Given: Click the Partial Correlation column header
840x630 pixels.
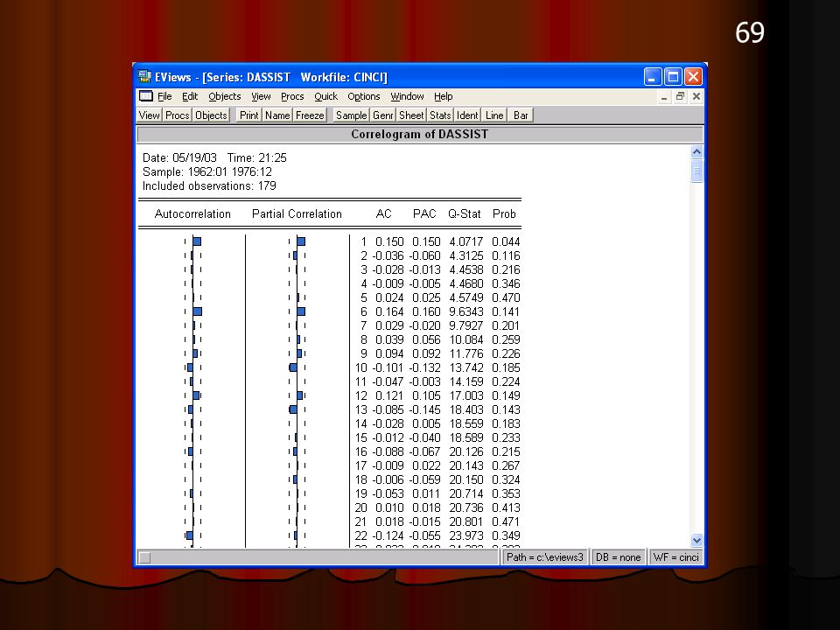Looking at the screenshot, I should click(297, 213).
